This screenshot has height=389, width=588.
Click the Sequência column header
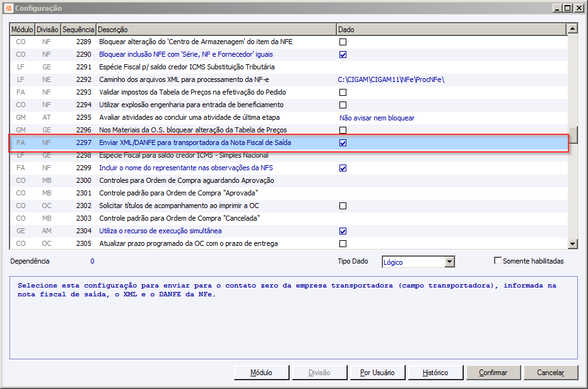point(78,29)
